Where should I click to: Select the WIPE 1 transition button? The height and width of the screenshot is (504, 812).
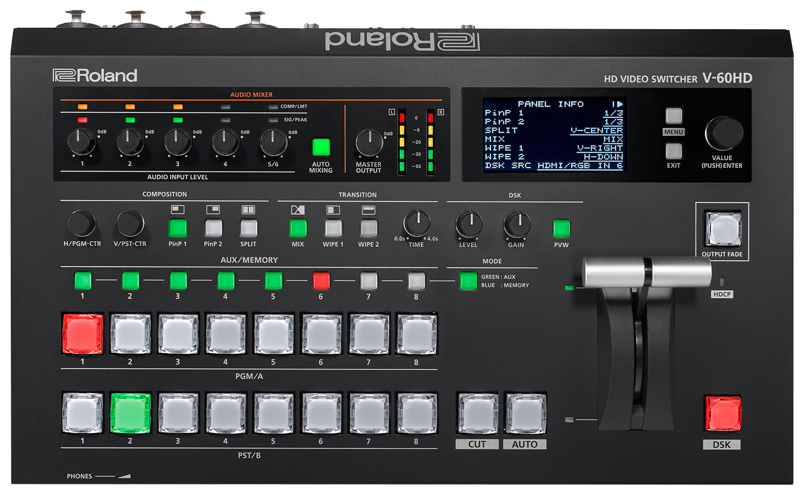coord(333,228)
